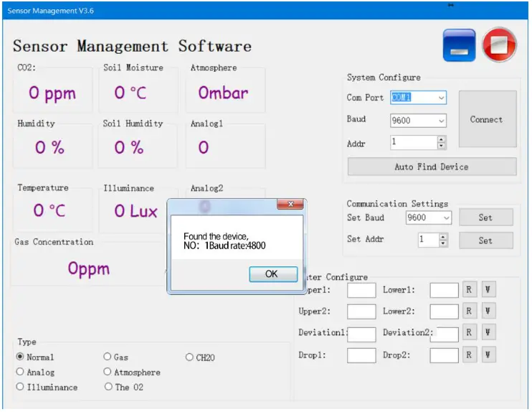Screen dimensions: 532x412
Task: Decrease the Set Addr stepper value
Action: 443,243
